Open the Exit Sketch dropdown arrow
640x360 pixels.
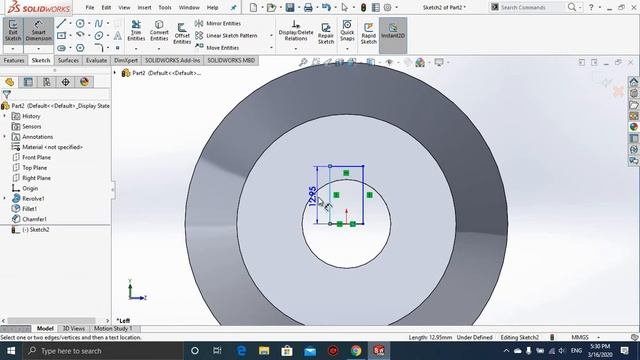(x=13, y=49)
